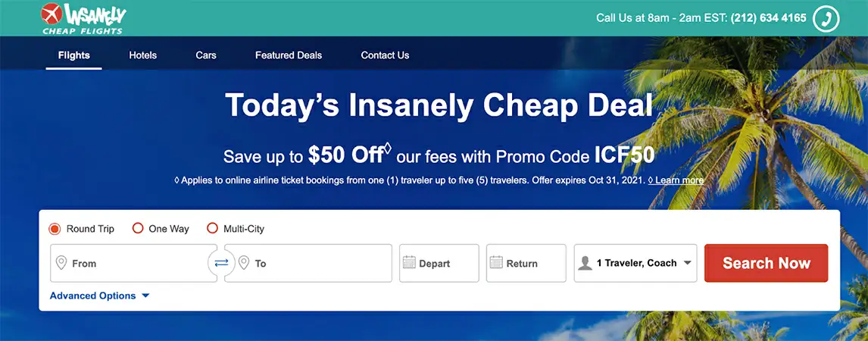The height and width of the screenshot is (341, 868).
Task: Switch to the Cars tab
Action: pyautogui.click(x=206, y=55)
